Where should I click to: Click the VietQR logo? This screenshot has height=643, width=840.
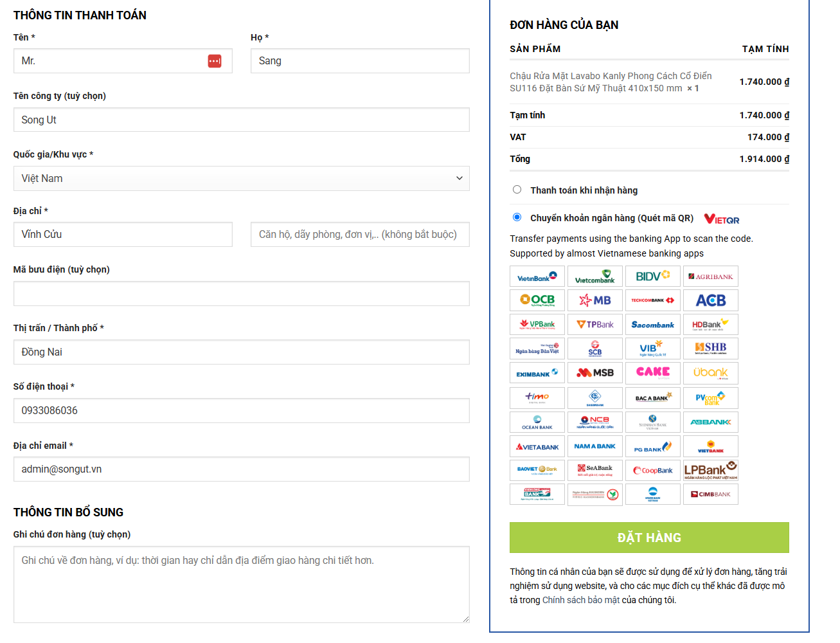pyautogui.click(x=722, y=219)
